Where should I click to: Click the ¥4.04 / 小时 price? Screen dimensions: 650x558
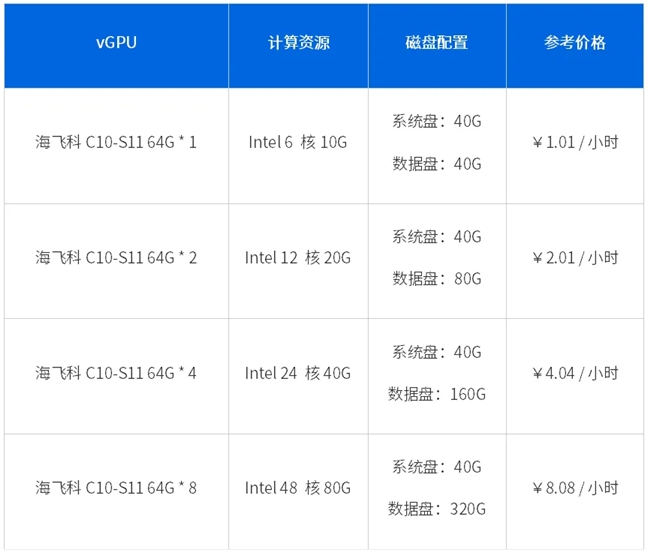click(x=575, y=373)
